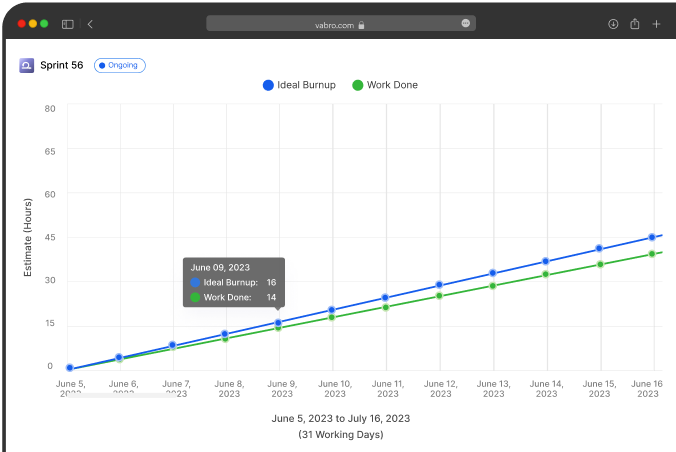Click Ideal Burnup point for June 9
This screenshot has height=452, width=676.
click(x=278, y=322)
